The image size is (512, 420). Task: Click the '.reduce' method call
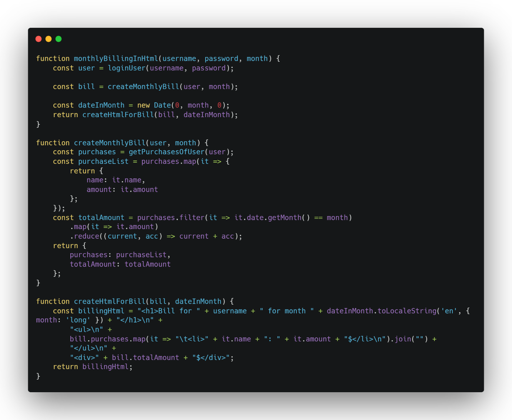[84, 236]
